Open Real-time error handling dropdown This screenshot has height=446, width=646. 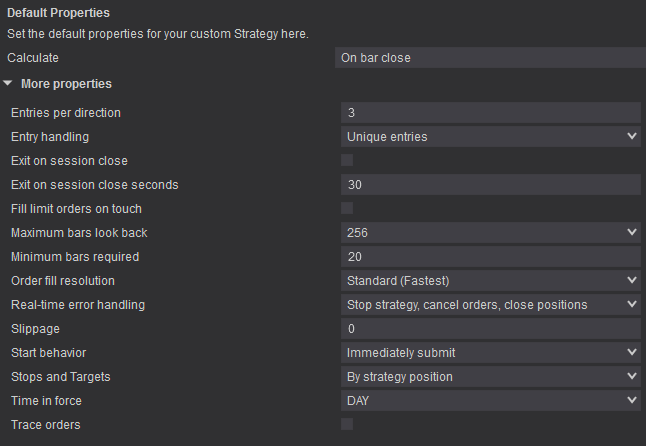pyautogui.click(x=490, y=304)
